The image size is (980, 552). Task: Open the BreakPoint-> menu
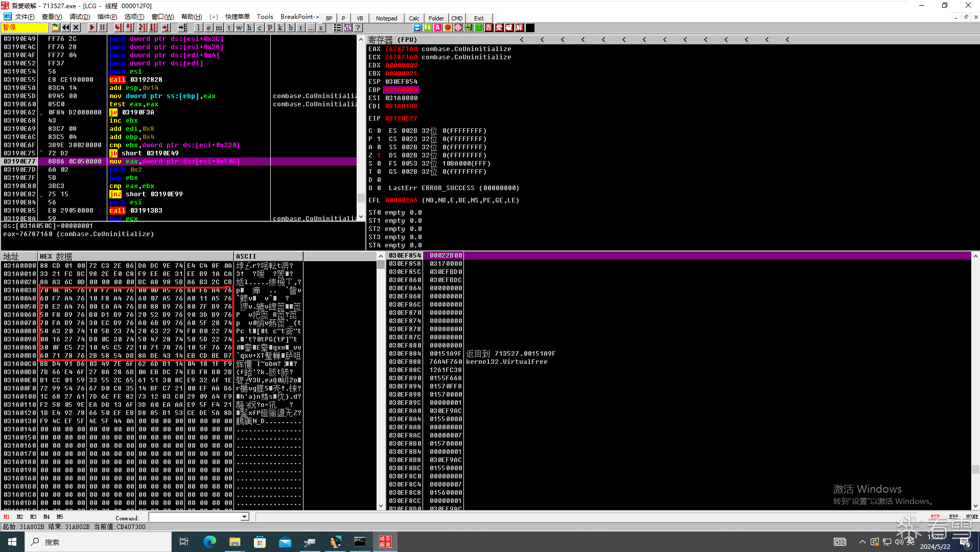[300, 17]
